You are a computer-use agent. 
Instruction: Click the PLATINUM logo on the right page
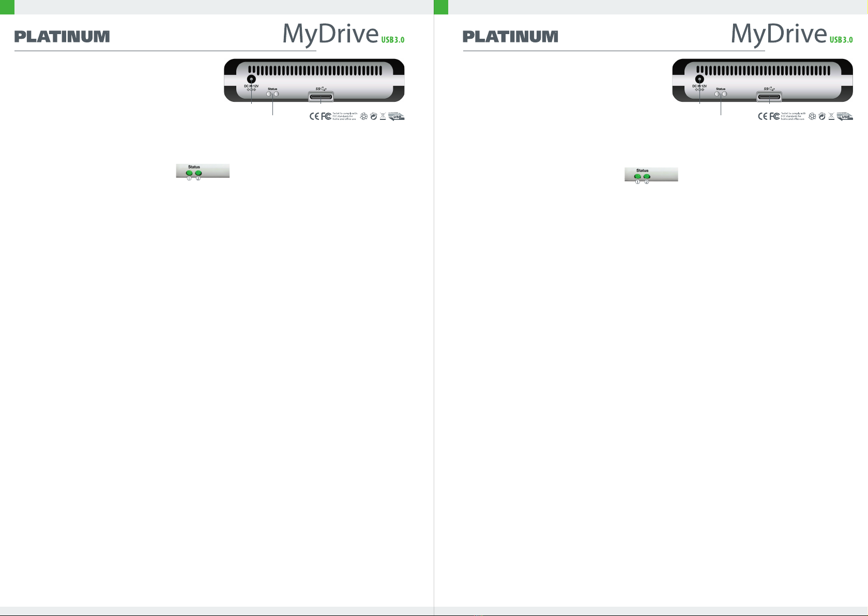click(510, 37)
